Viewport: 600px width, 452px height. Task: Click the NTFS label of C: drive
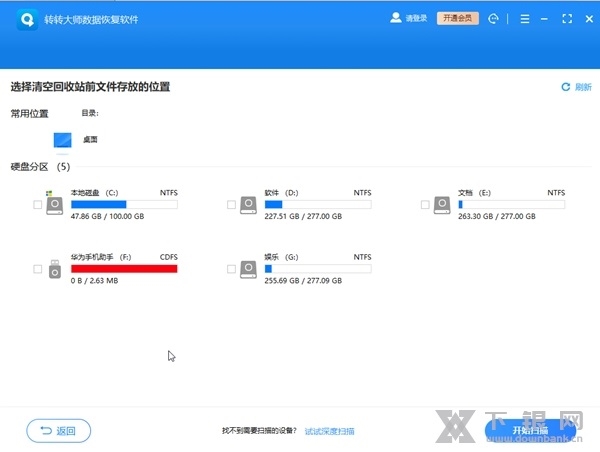[169, 193]
